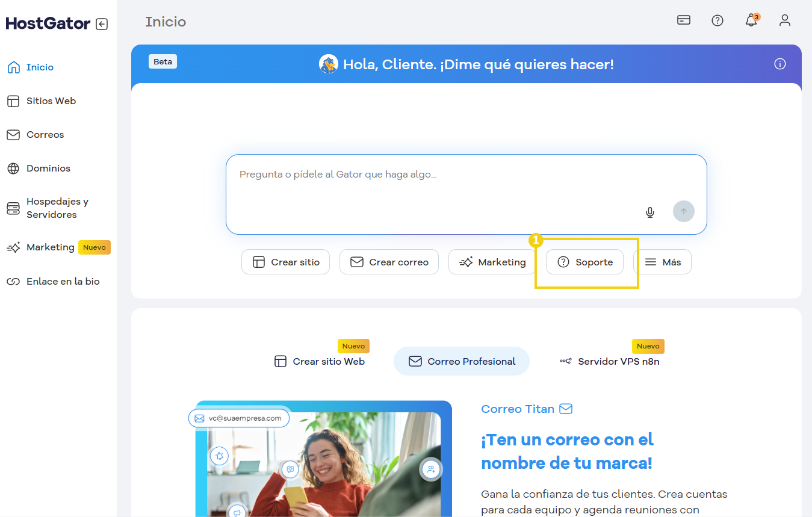The width and height of the screenshot is (812, 517).
Task: Collapse the sidebar with the arrow icon
Action: (x=102, y=23)
